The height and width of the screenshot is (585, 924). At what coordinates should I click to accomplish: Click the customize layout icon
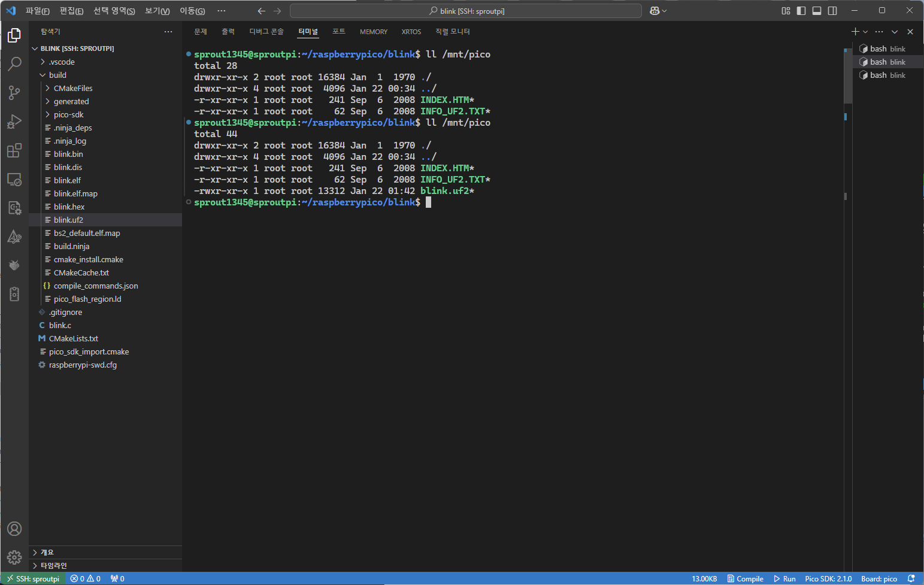[x=786, y=11]
